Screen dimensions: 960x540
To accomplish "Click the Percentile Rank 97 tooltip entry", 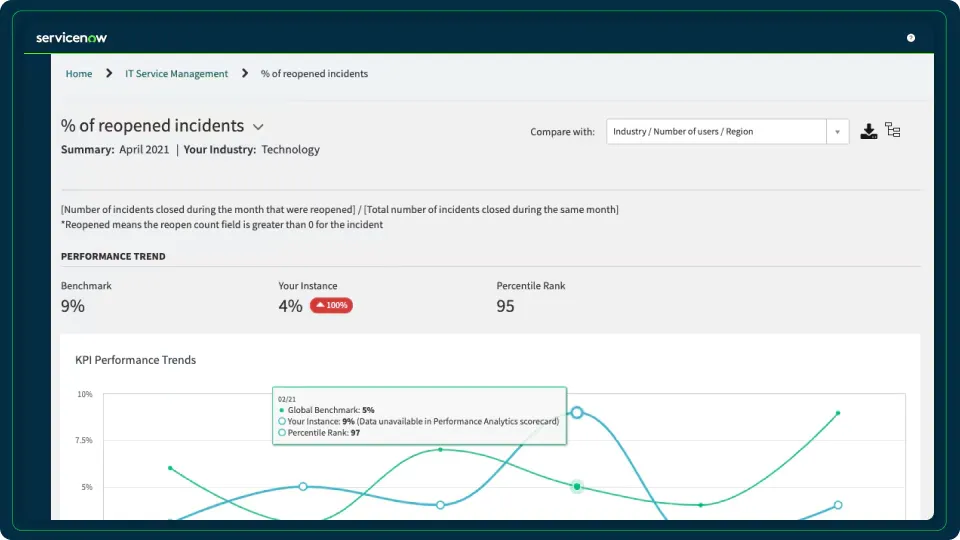I will click(x=319, y=433).
